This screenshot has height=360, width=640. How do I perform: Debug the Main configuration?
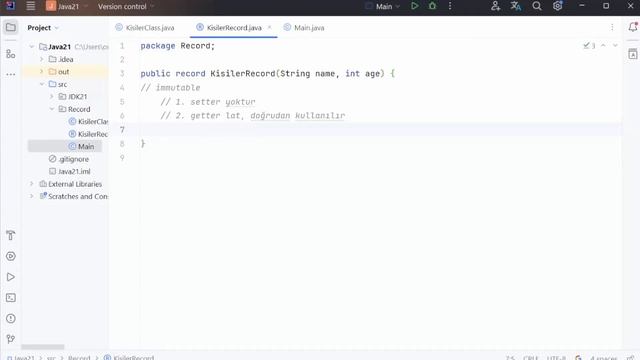433,6
